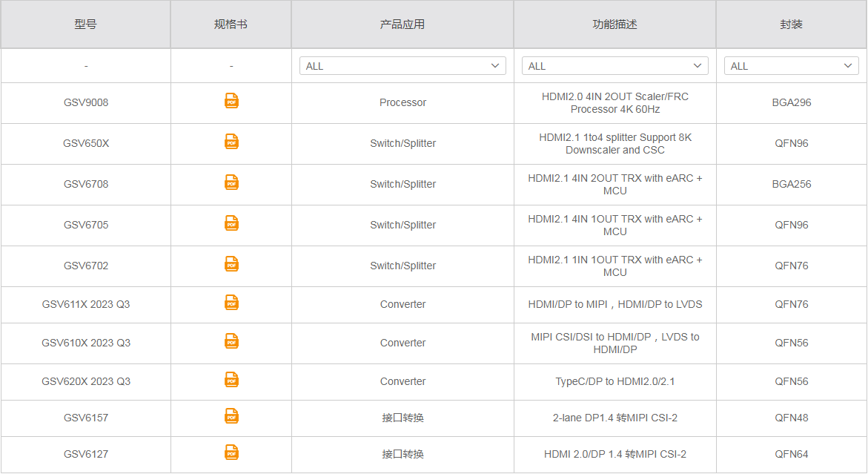Select the GSV610X 2023 Q3 model cell
Viewport: 868px width, 474px height.
click(86, 343)
